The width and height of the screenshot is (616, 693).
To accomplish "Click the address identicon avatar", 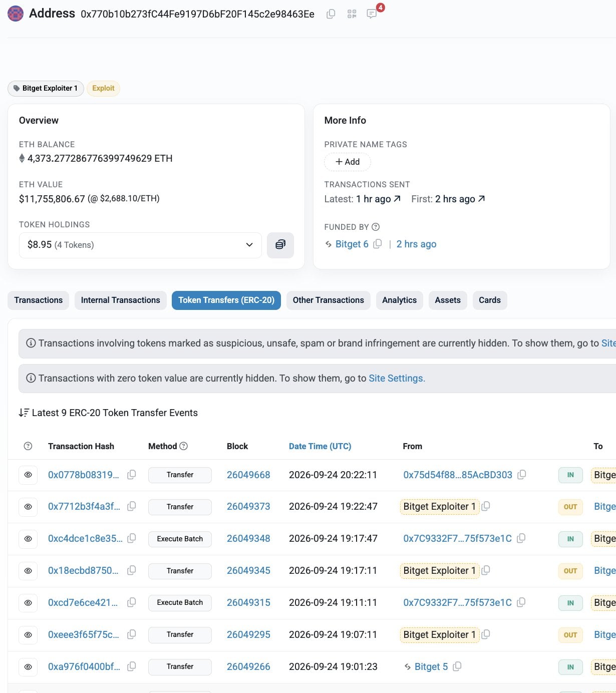I will point(16,14).
